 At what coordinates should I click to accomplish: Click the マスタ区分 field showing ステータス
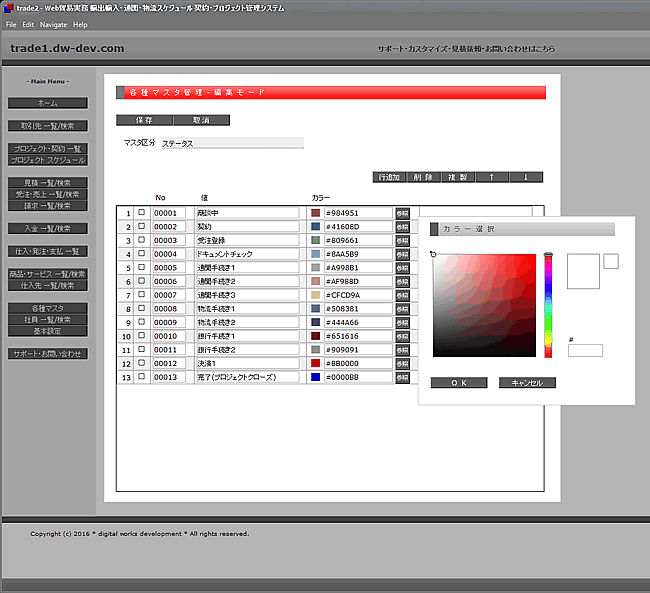233,143
